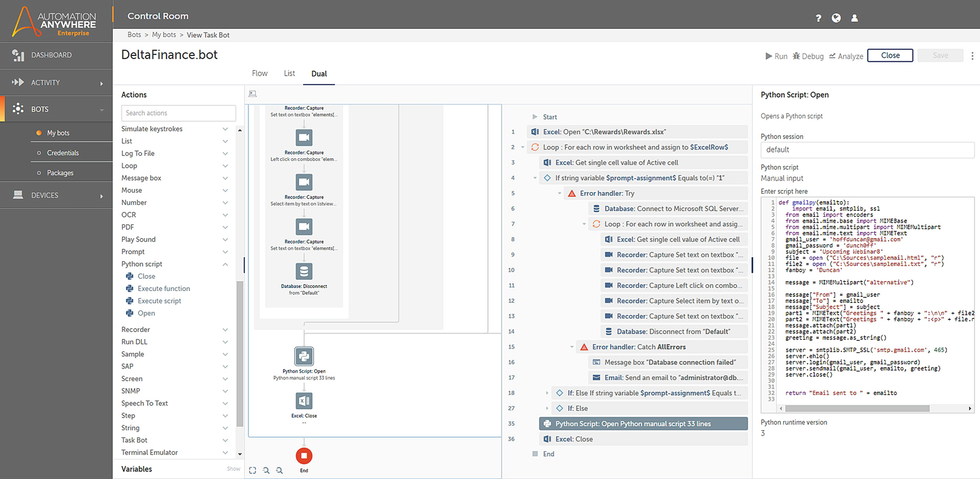Select the Open action under Python script
Screen dimensions: 980x479
[146, 313]
